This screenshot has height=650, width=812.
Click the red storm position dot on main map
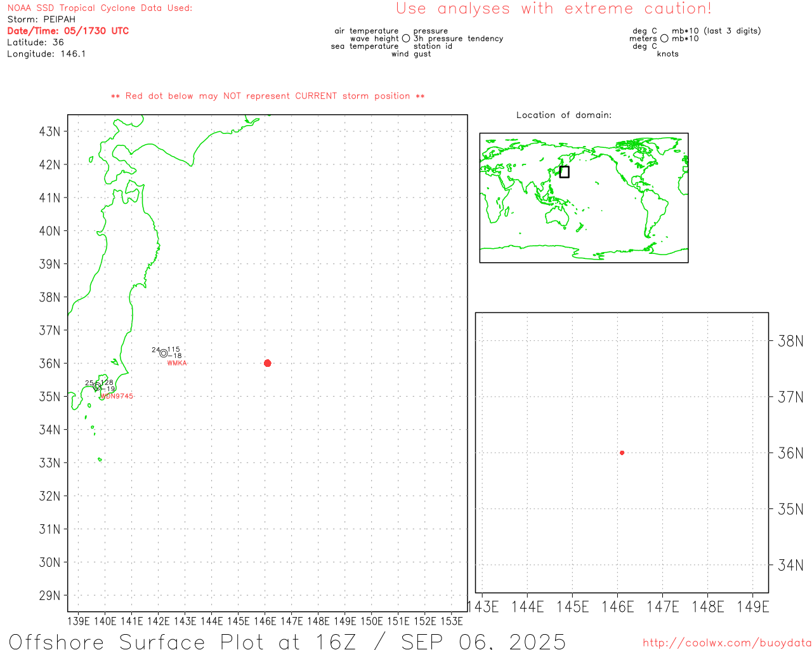pos(267,363)
